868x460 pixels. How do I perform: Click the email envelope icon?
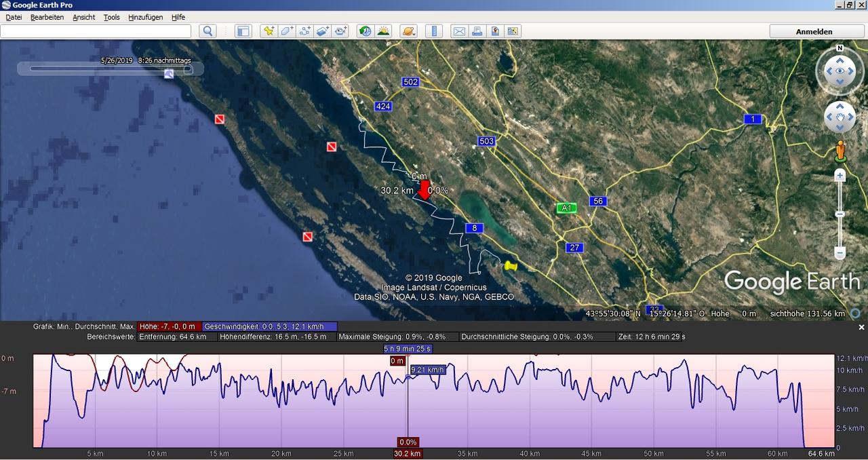click(459, 31)
